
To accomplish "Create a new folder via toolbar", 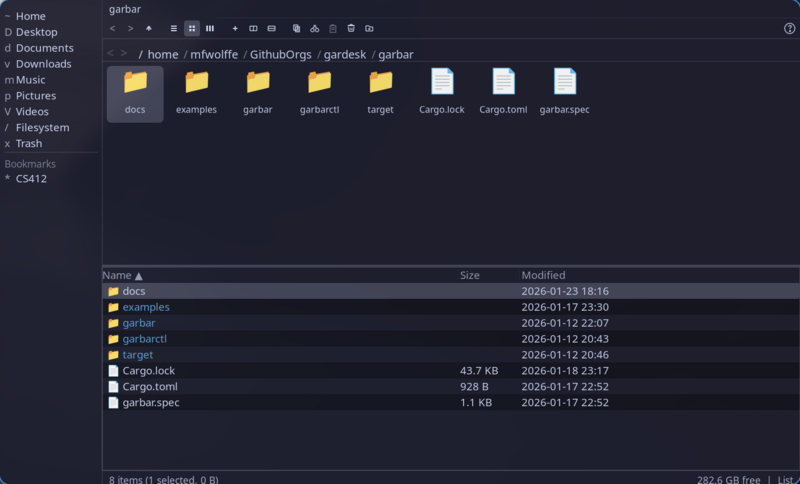I will [369, 29].
